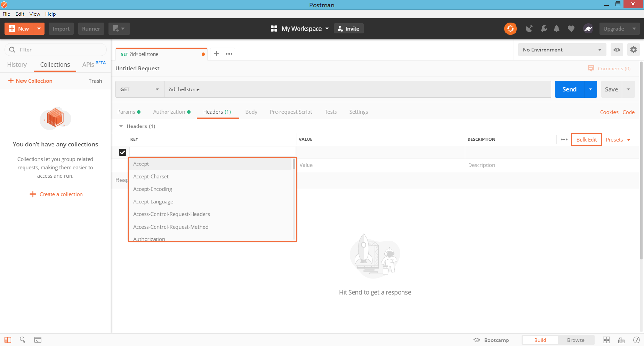This screenshot has width=644, height=346.
Task: Click the Save button
Action: click(x=611, y=89)
